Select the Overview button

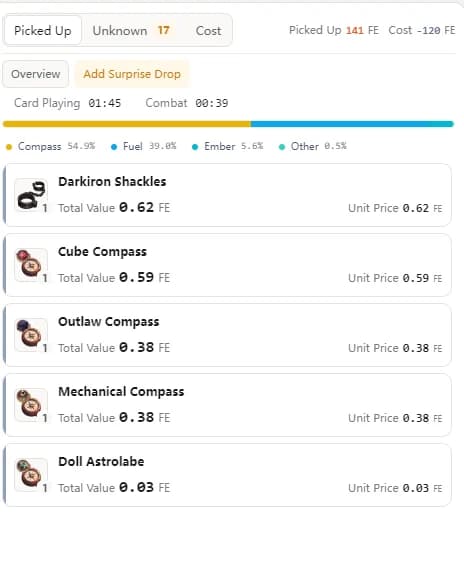(35, 74)
